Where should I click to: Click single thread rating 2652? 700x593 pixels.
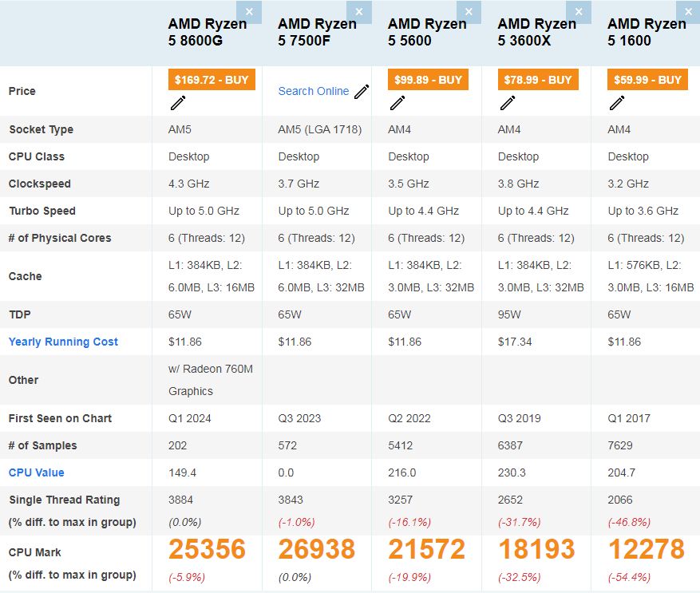(510, 500)
